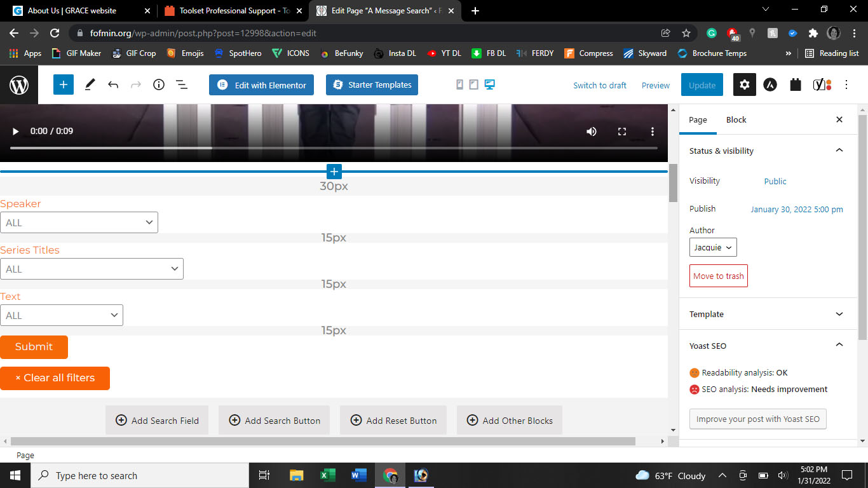The height and width of the screenshot is (488, 868).
Task: Open the Settings gear panel
Action: (x=744, y=85)
